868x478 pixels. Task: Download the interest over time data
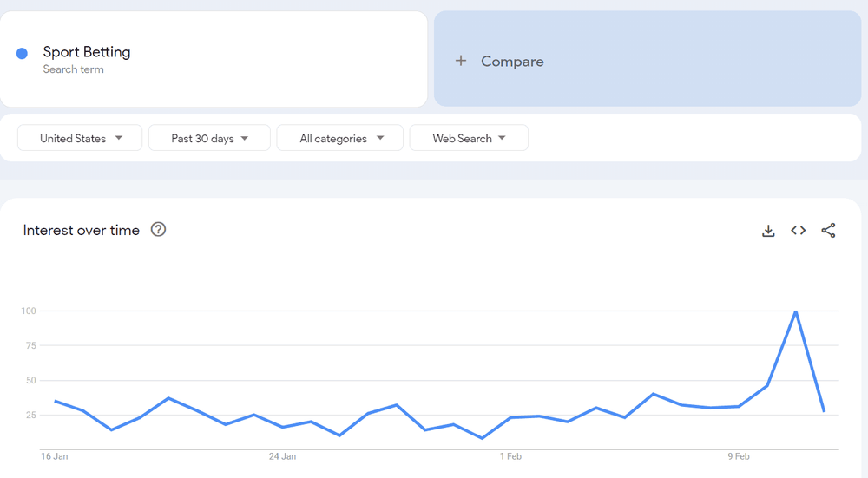[768, 231]
